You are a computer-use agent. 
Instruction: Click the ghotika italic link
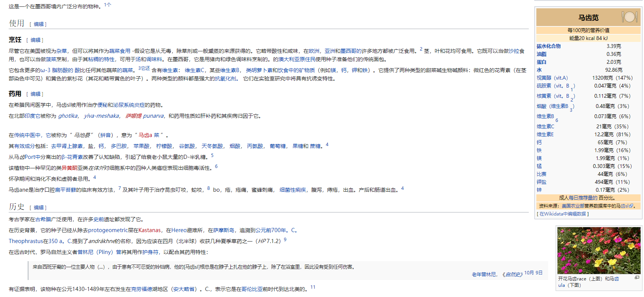68,116
